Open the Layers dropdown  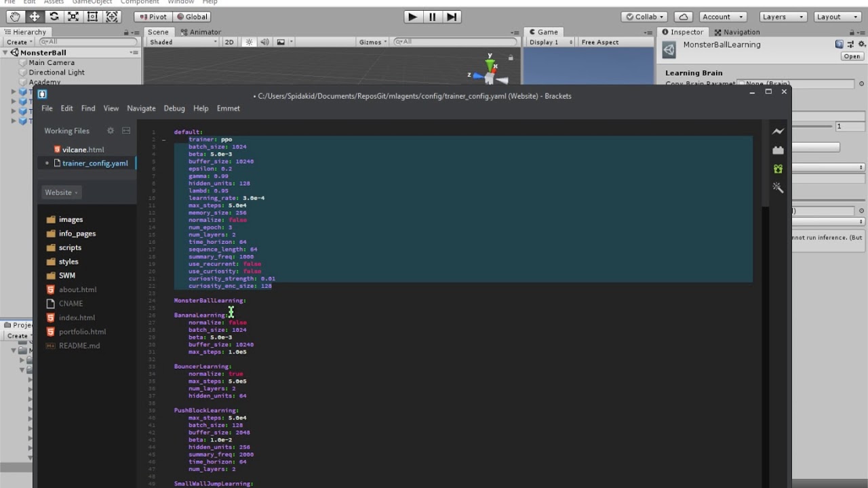pos(783,16)
